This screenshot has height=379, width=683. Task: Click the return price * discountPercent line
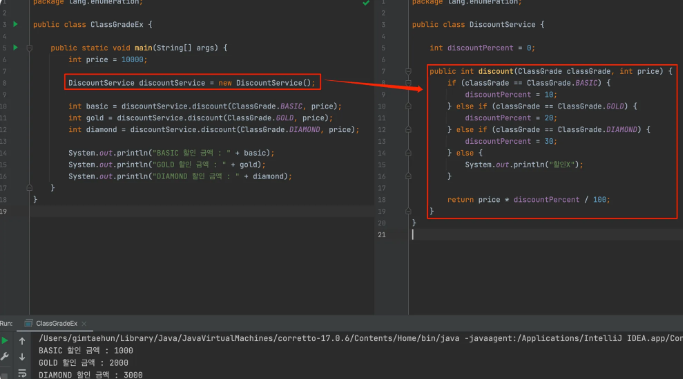tap(529, 200)
